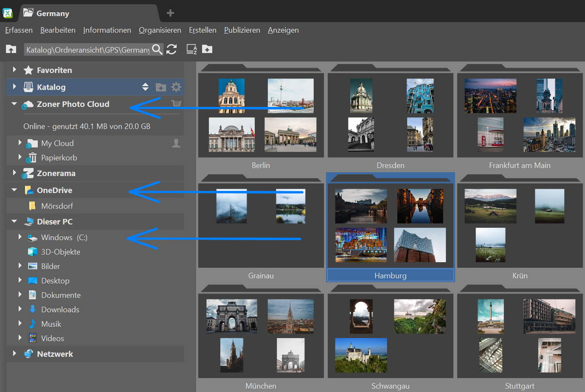Collapse the Zoner Photo Cloud section

14,104
